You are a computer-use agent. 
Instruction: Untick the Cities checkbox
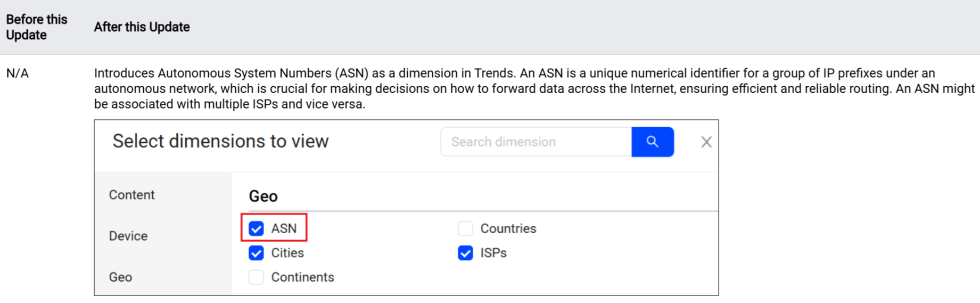256,253
